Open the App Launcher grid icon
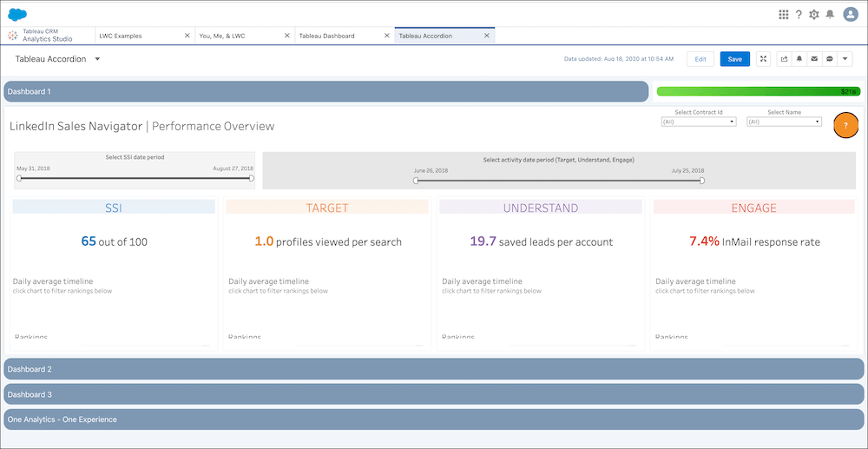The image size is (868, 449). 783,15
